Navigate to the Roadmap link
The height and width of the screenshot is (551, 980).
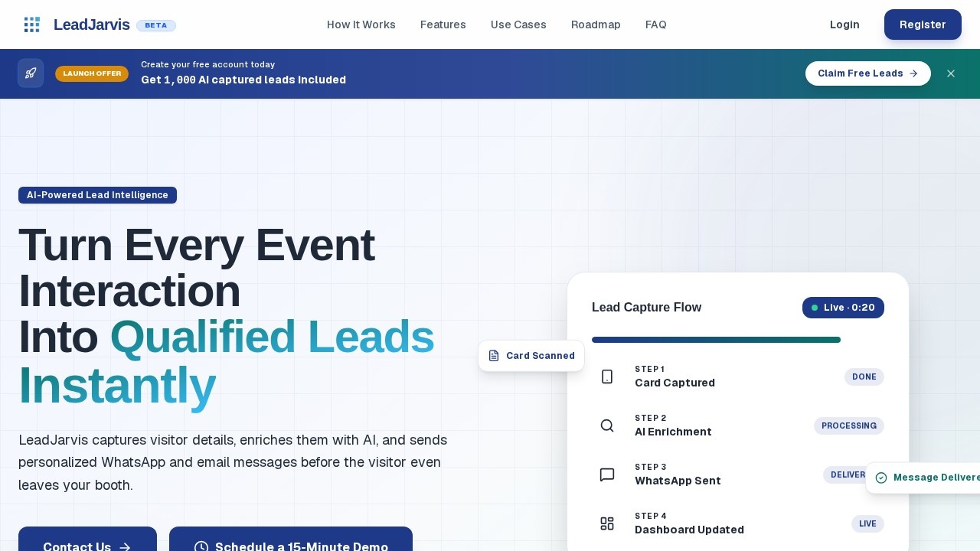(x=596, y=24)
